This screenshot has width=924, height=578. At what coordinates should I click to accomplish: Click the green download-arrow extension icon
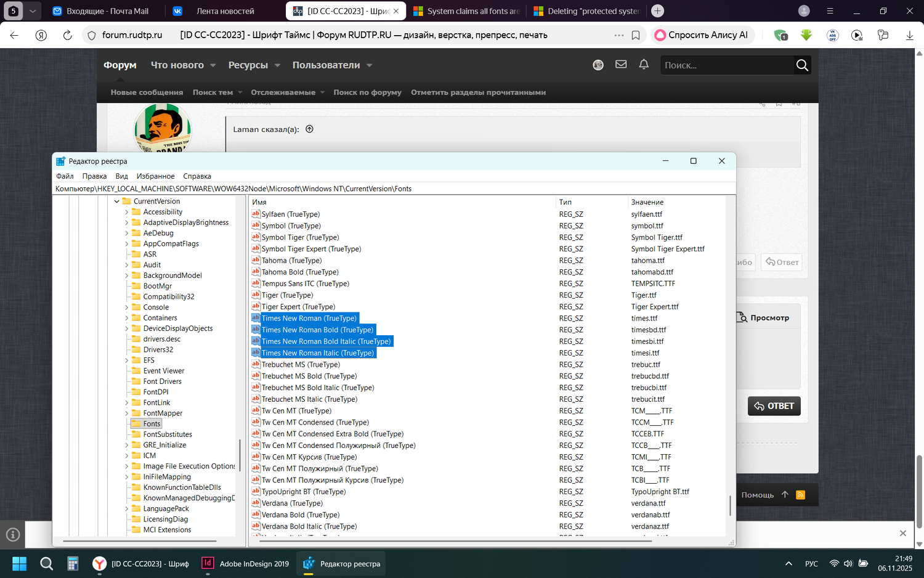click(806, 35)
